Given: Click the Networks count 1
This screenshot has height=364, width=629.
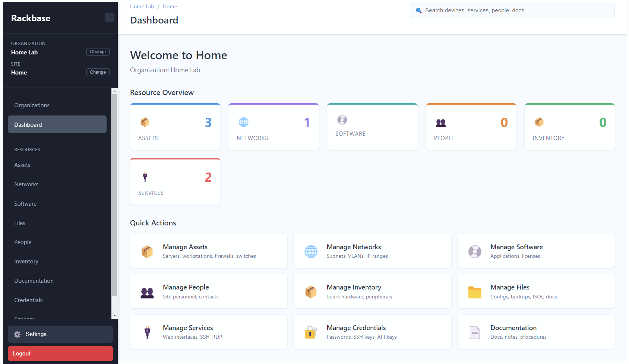Looking at the screenshot, I should pyautogui.click(x=307, y=123).
